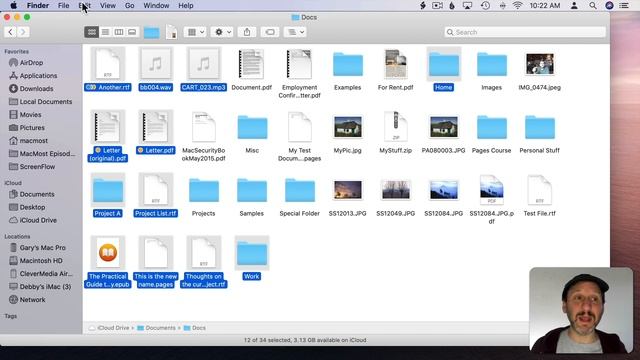640x360 pixels.
Task: Click the Edit Tags toolbar button
Action: click(270, 32)
